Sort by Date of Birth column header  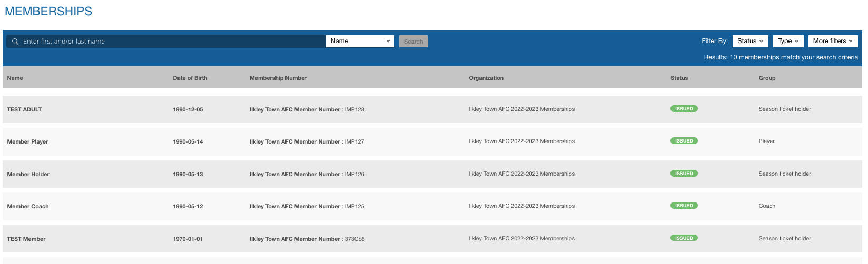point(190,78)
